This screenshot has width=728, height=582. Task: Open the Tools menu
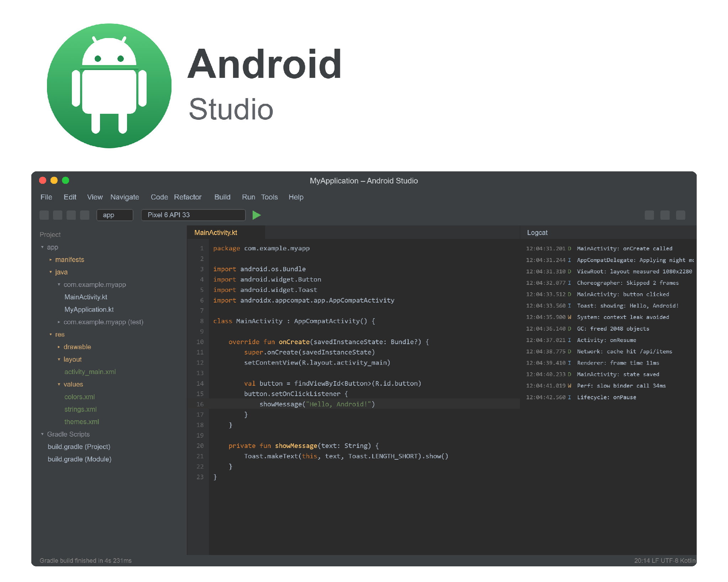tap(269, 197)
